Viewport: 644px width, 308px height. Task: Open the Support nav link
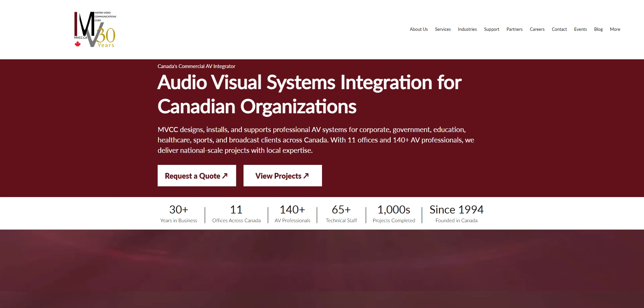click(x=491, y=29)
